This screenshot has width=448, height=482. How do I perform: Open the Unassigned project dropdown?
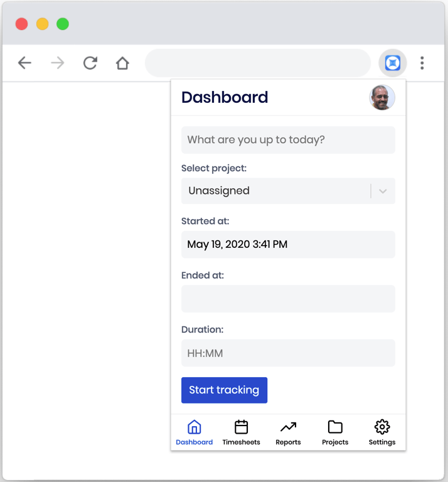click(288, 191)
